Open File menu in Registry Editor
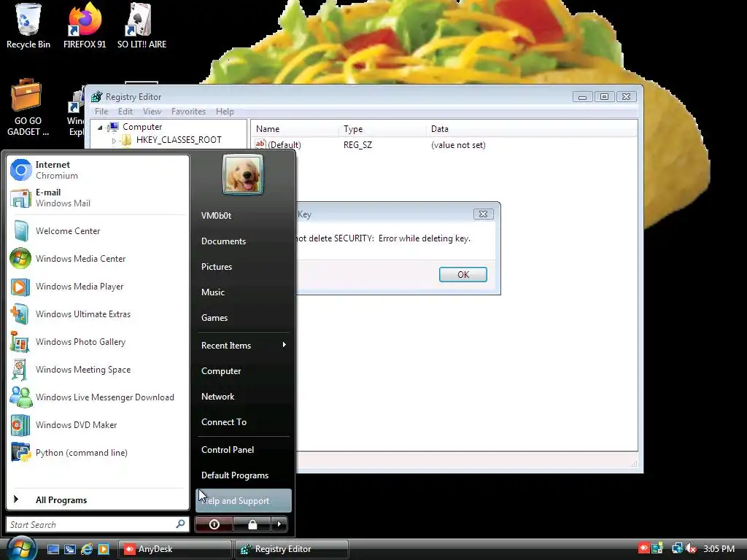The height and width of the screenshot is (560, 747). [101, 112]
